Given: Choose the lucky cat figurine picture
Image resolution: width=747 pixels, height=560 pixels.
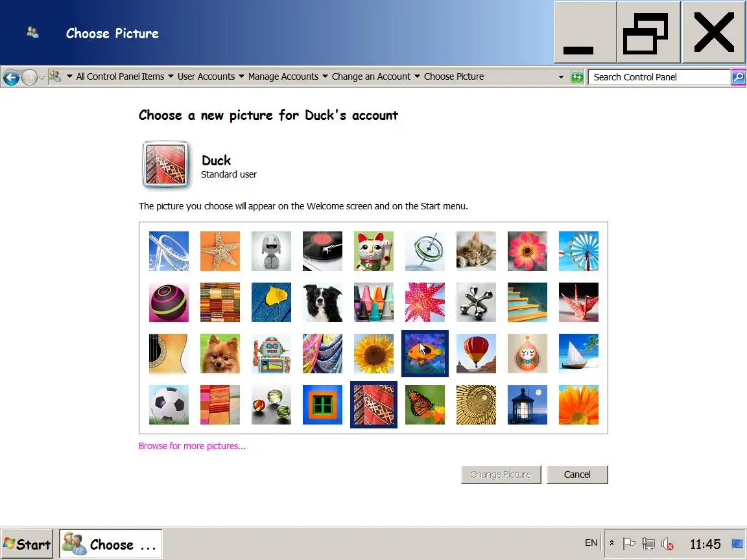Looking at the screenshot, I should coord(374,251).
